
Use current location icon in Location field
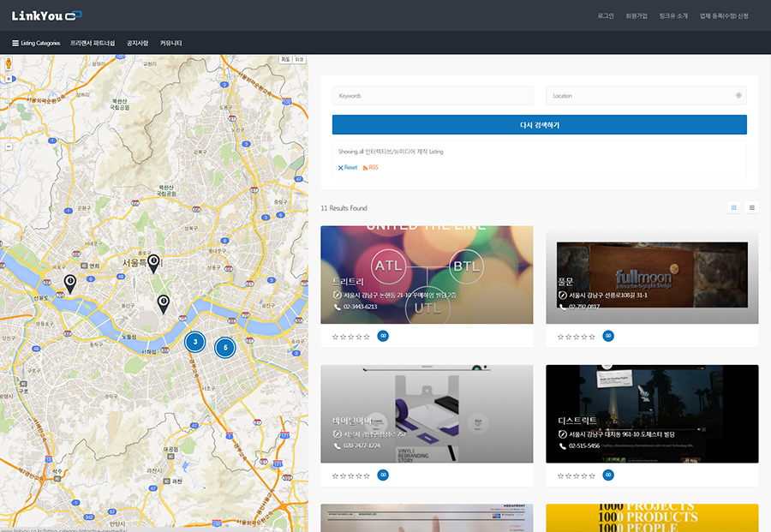click(738, 96)
